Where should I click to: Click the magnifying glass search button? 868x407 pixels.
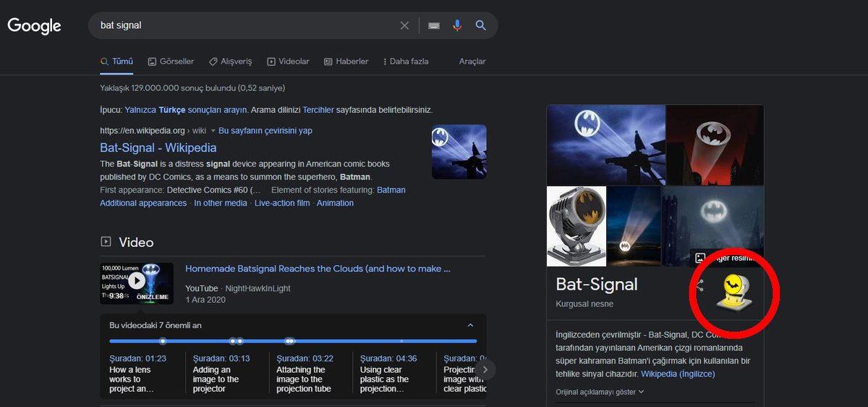pos(481,25)
